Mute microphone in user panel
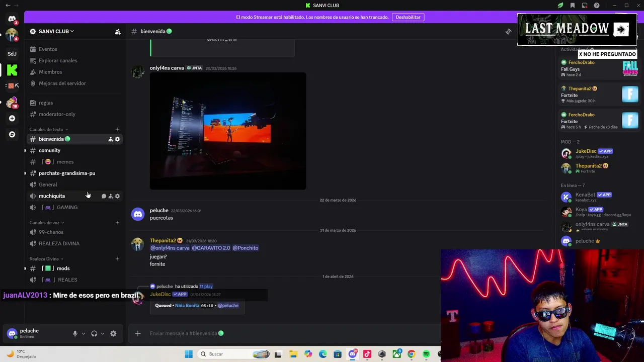Screen dimensions: 644x362 tap(75, 333)
